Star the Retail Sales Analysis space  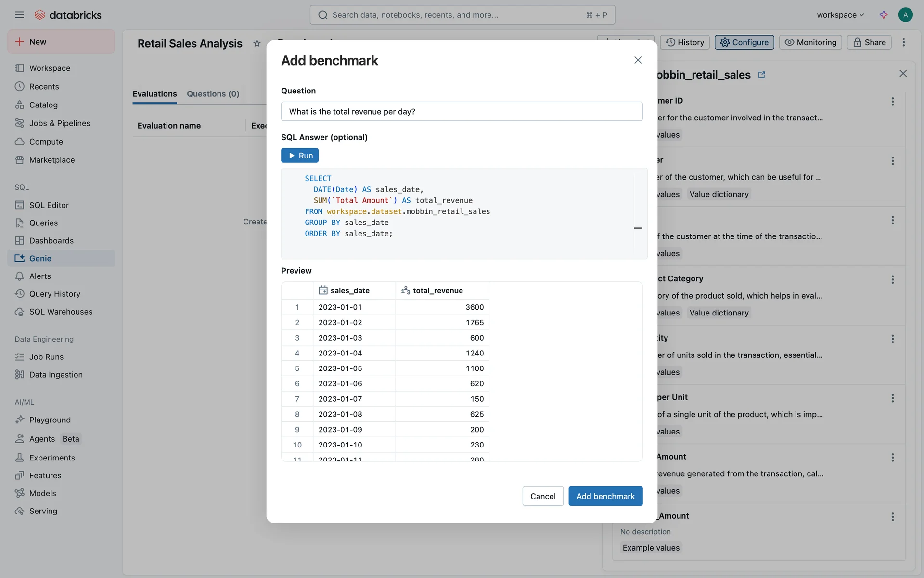click(x=257, y=43)
